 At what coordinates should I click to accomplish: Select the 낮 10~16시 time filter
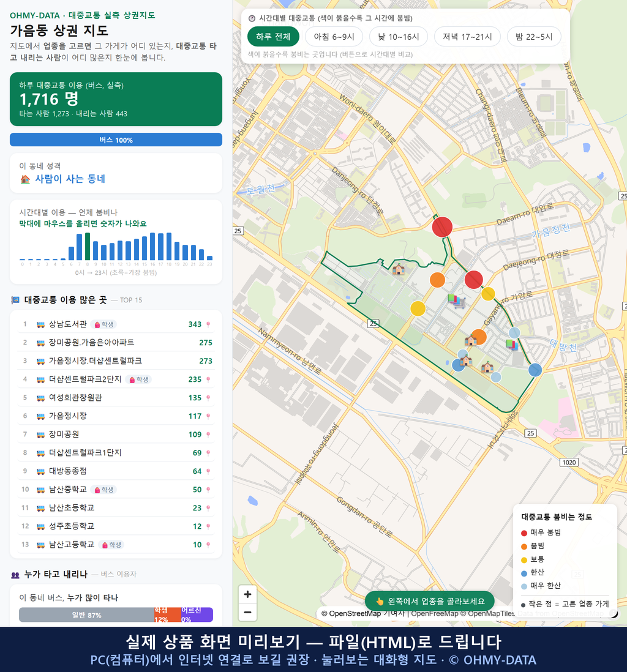(399, 37)
